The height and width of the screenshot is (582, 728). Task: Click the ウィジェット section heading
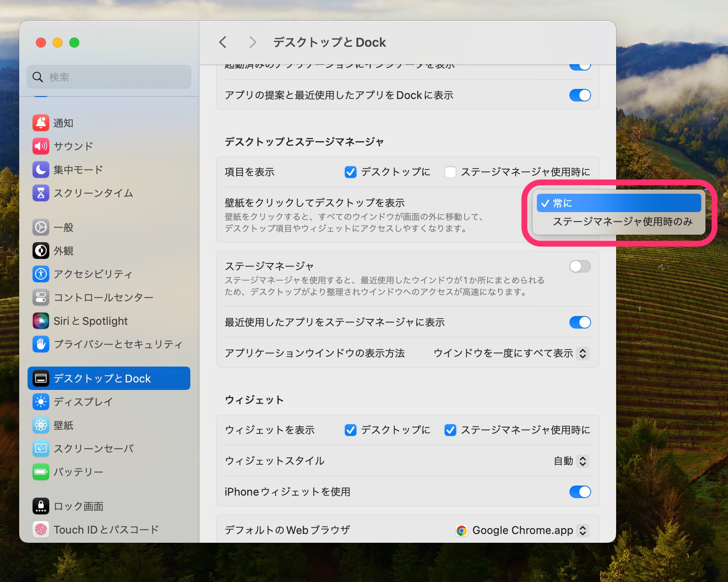tap(254, 400)
